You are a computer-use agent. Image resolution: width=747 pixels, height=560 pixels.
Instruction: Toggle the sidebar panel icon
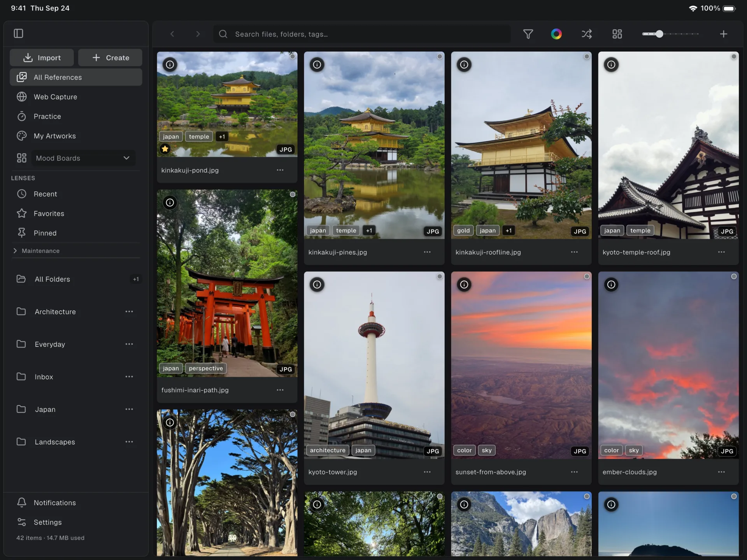click(18, 33)
